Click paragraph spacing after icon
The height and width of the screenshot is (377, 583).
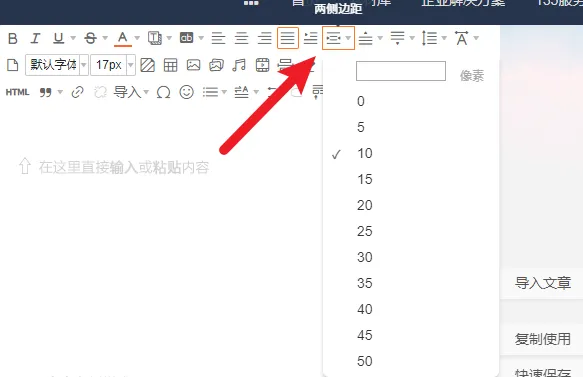[397, 38]
